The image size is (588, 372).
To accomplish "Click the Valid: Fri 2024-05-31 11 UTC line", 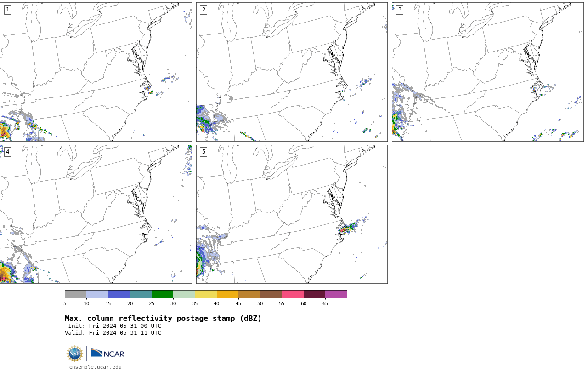I will (113, 333).
